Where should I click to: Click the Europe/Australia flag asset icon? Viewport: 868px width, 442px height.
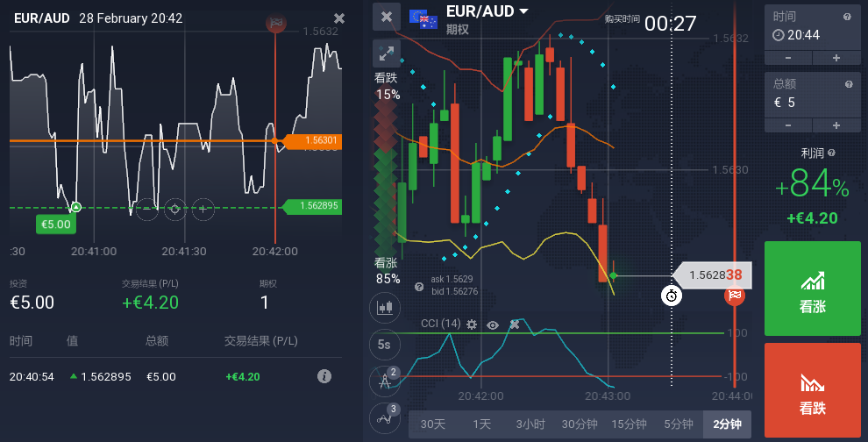423,18
